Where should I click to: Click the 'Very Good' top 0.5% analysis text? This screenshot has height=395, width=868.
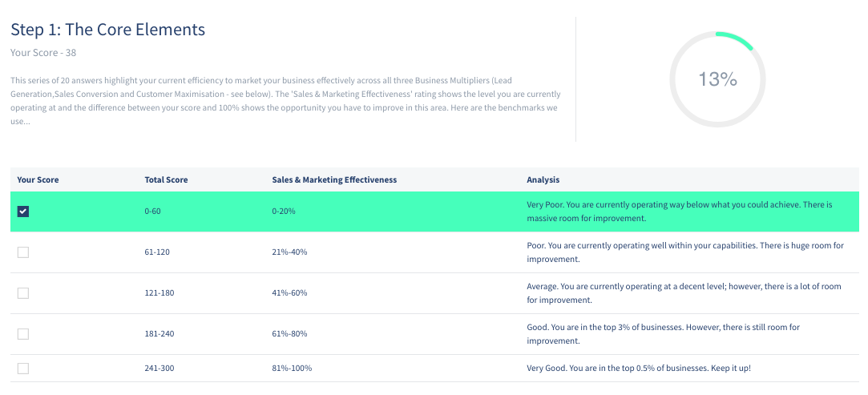click(x=638, y=369)
